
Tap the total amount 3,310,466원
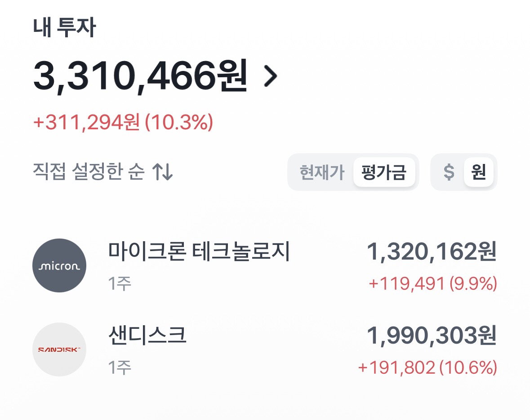[x=141, y=75]
